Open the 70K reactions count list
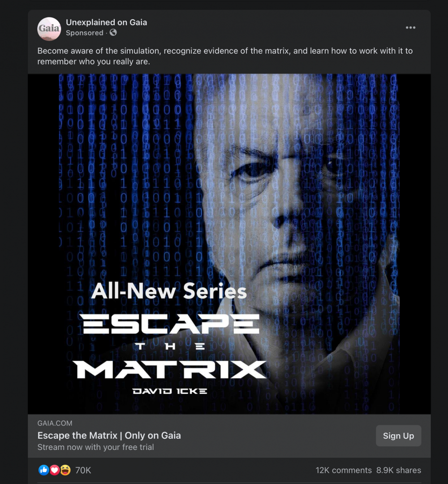This screenshot has width=448, height=484. [83, 470]
